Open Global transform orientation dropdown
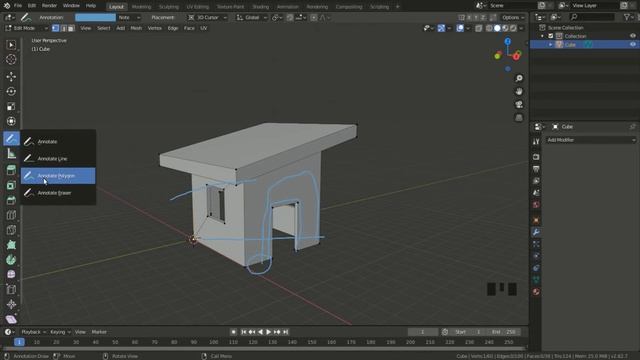Image resolution: width=640 pixels, height=360 pixels. coord(252,18)
